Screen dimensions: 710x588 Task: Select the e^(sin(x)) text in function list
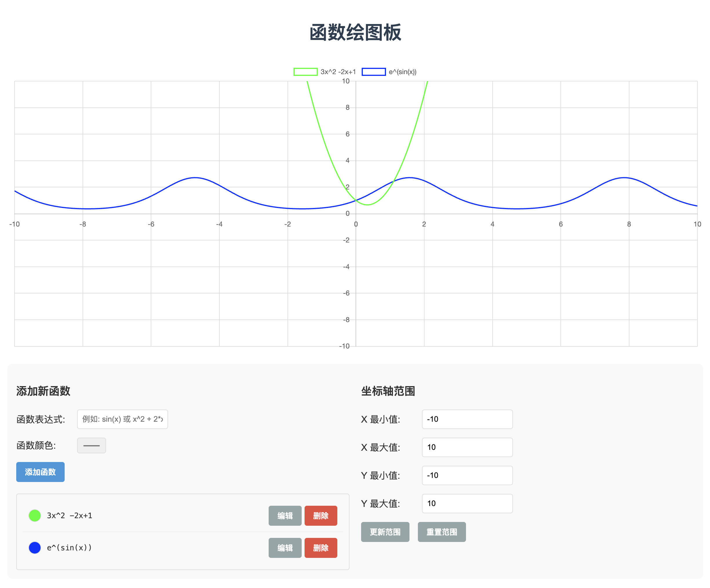[69, 548]
